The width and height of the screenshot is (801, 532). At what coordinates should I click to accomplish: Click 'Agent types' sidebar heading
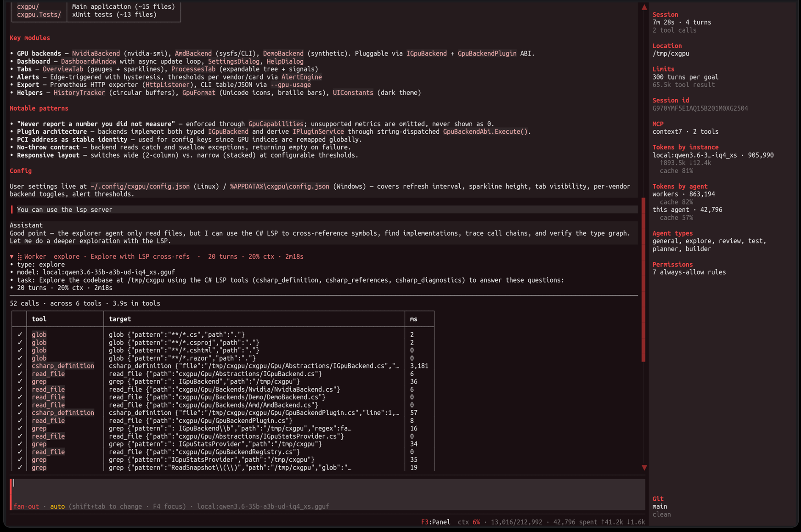(x=672, y=233)
